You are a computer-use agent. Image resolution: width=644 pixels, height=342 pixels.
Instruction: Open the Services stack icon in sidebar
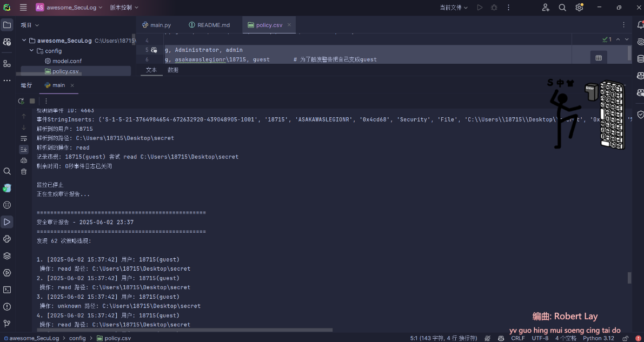click(x=7, y=256)
